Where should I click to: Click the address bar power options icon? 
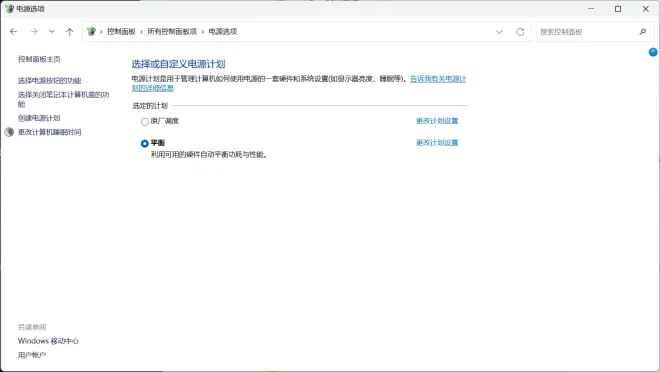91,32
